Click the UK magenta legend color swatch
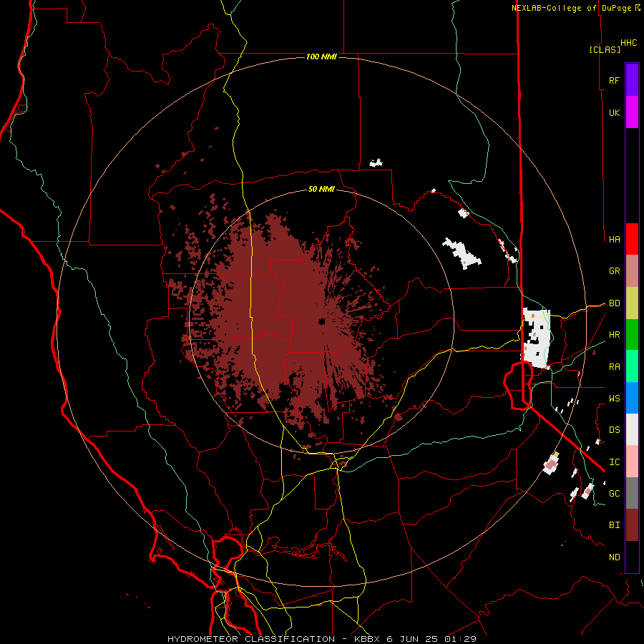Viewport: 644px width, 644px height. pos(632,112)
